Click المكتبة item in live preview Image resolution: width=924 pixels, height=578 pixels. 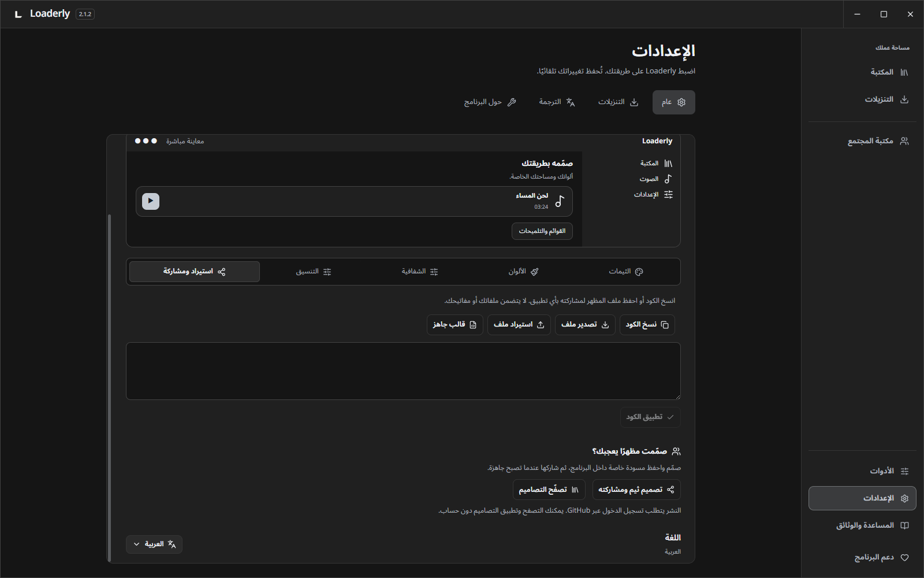tap(656, 164)
